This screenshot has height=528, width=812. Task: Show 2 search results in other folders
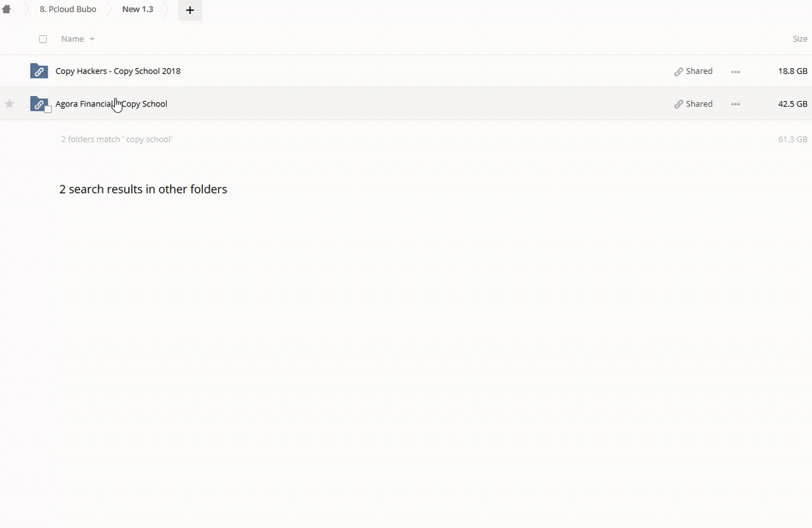coord(143,189)
